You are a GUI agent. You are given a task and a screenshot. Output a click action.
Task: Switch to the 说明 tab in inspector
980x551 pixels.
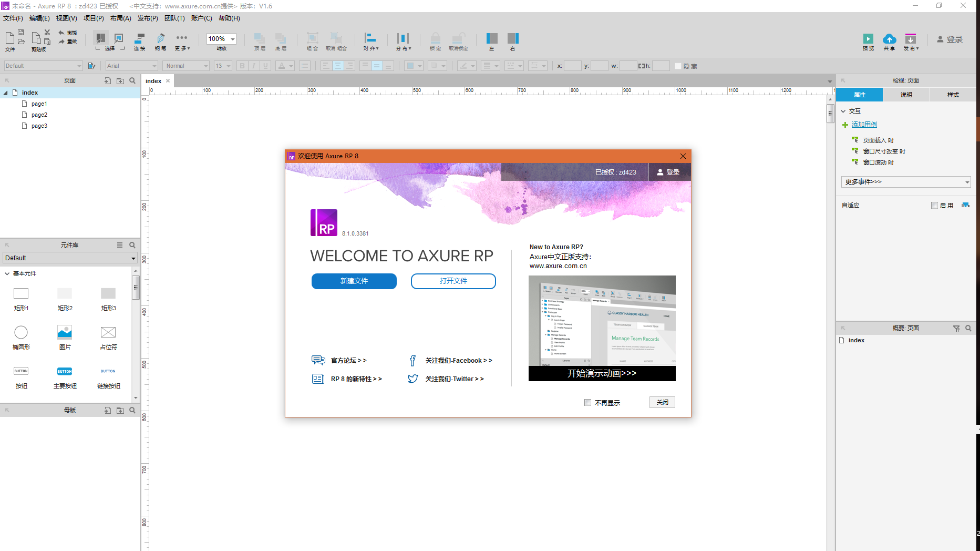coord(906,95)
